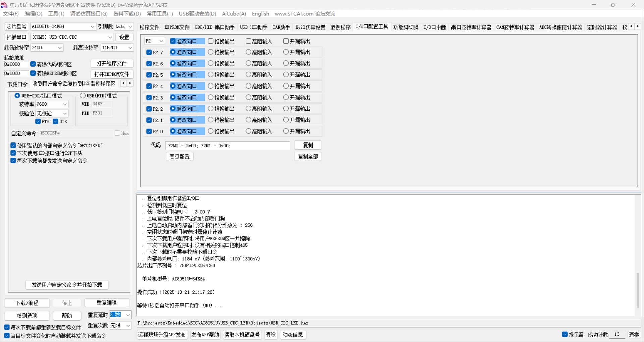Open the 串口波特率计算器 tab

tap(471, 27)
